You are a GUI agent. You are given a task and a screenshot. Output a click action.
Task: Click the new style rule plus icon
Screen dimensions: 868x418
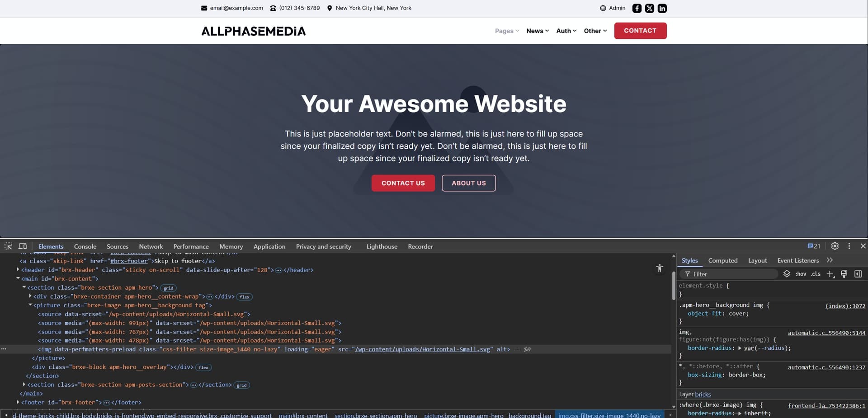(830, 274)
